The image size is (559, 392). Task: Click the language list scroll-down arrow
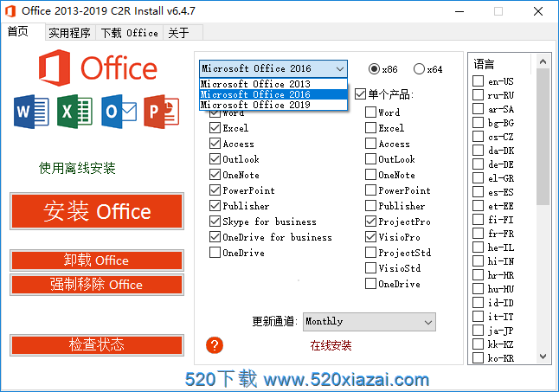point(543,356)
